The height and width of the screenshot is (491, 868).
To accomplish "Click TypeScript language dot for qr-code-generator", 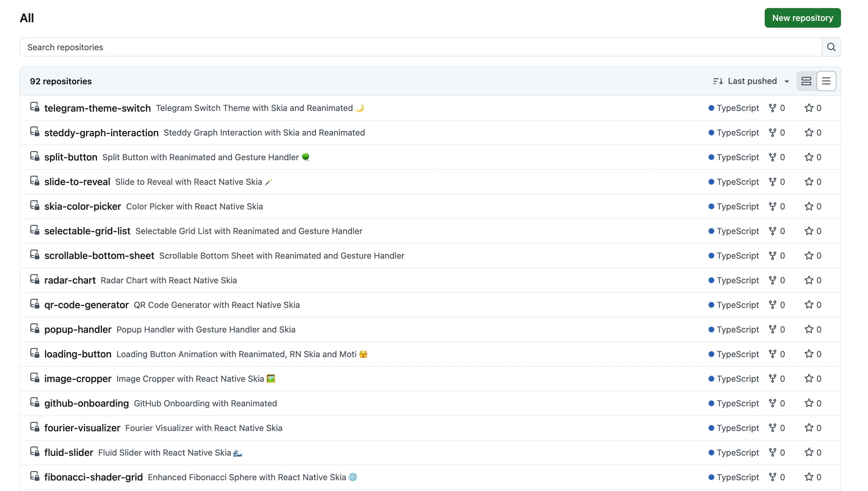I will [711, 305].
